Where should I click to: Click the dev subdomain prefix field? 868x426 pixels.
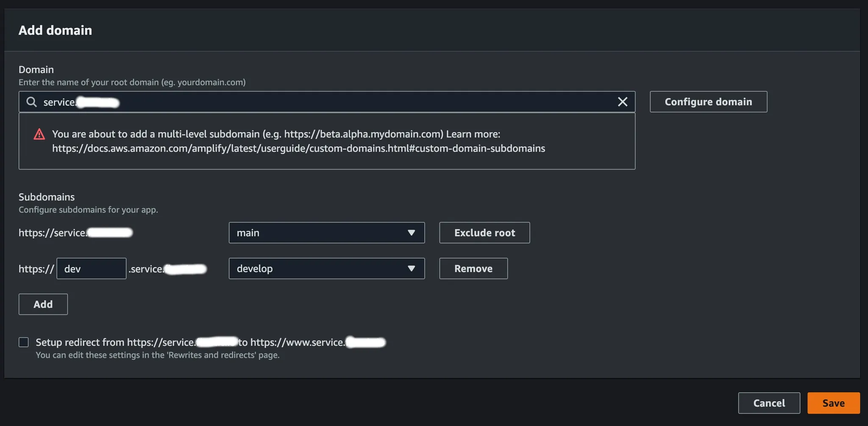[x=91, y=269]
